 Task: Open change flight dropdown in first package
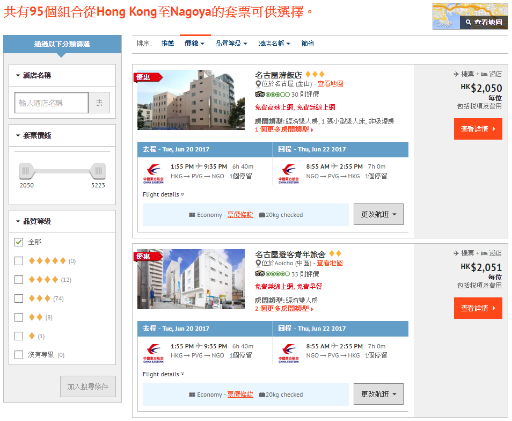coord(379,214)
